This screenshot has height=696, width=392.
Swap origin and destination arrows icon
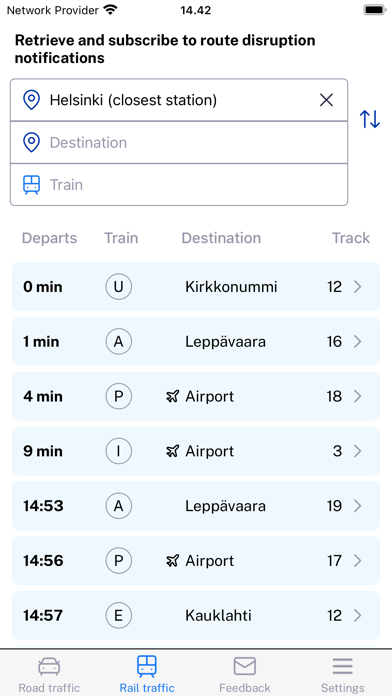tap(369, 119)
